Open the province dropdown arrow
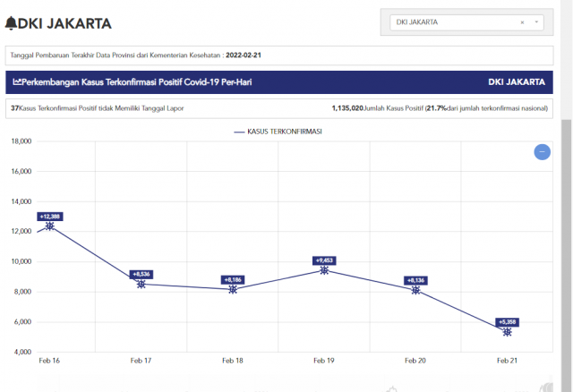 (x=536, y=22)
